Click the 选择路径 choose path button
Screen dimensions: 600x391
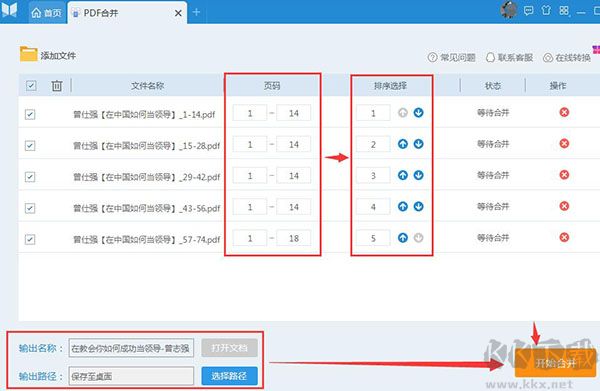229,376
